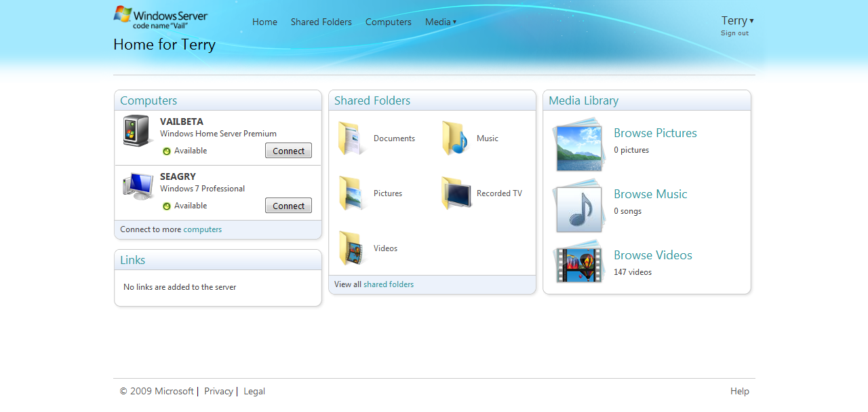Expand the Media navigation dropdown
The height and width of the screenshot is (412, 868).
tap(441, 22)
